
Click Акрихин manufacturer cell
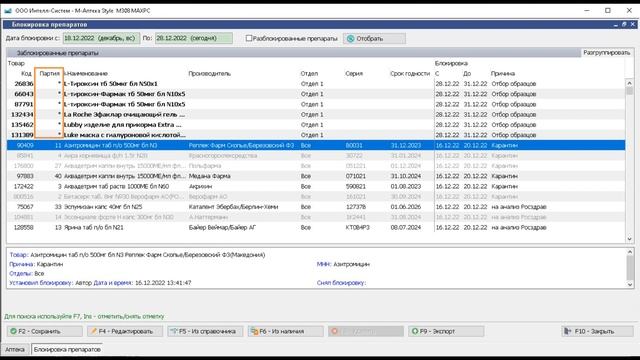click(200, 186)
